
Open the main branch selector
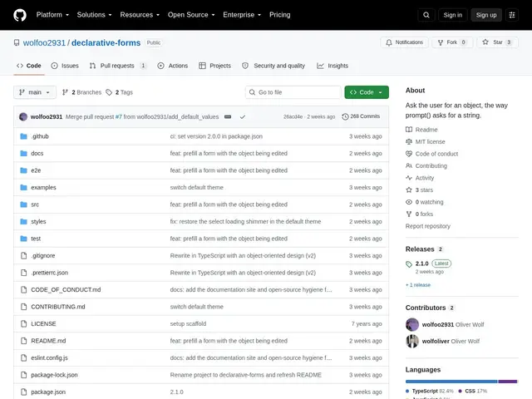(x=35, y=92)
